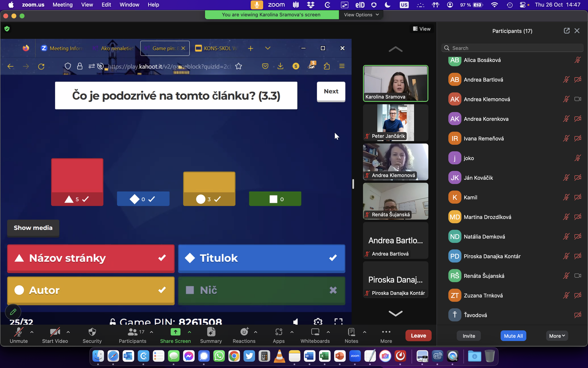The height and width of the screenshot is (368, 588).
Task: Close the Participants panel
Action: (x=577, y=31)
